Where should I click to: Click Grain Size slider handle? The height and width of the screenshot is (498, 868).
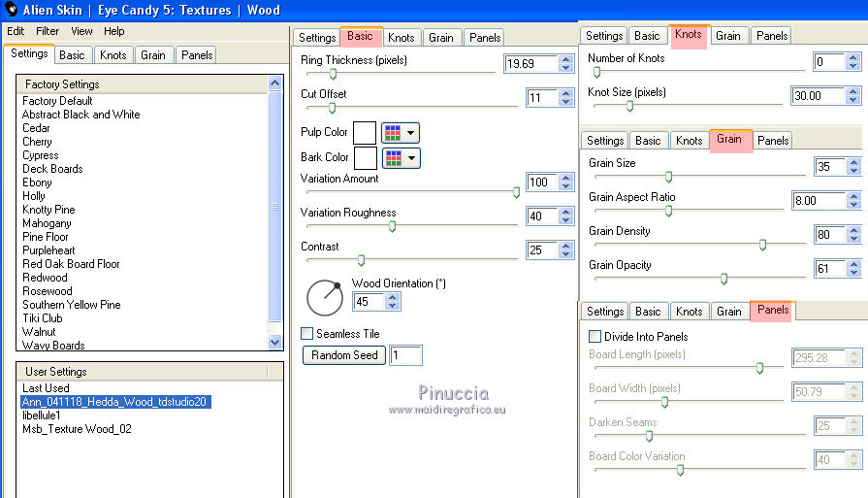[x=668, y=177]
